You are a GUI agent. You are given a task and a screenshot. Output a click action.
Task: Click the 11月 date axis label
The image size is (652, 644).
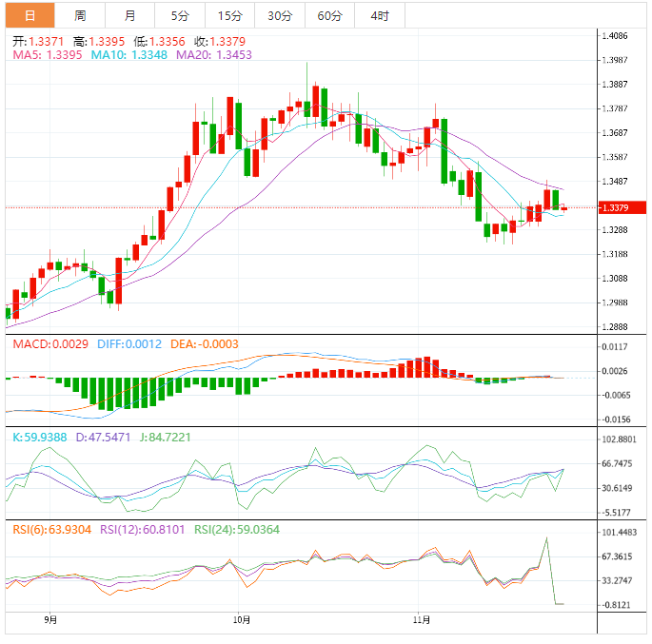(422, 620)
